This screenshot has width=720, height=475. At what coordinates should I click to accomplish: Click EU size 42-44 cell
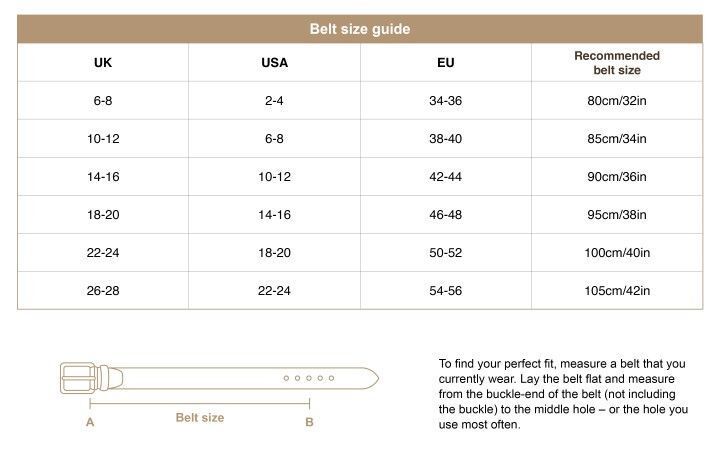coord(446,177)
